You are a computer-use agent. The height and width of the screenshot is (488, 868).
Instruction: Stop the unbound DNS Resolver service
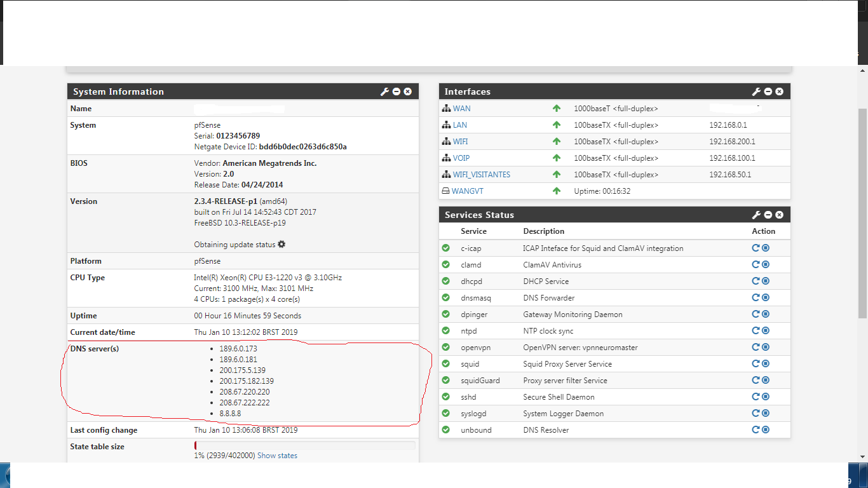(766, 430)
